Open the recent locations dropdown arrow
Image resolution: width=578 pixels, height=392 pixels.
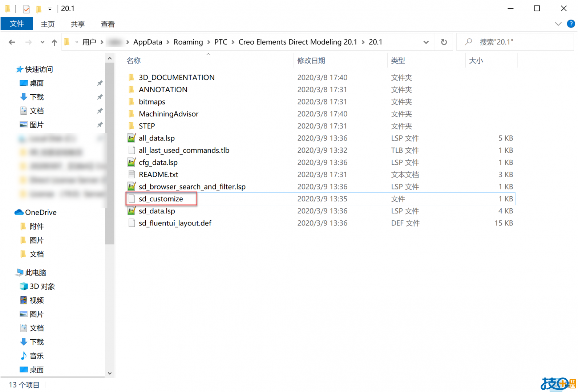tap(43, 42)
